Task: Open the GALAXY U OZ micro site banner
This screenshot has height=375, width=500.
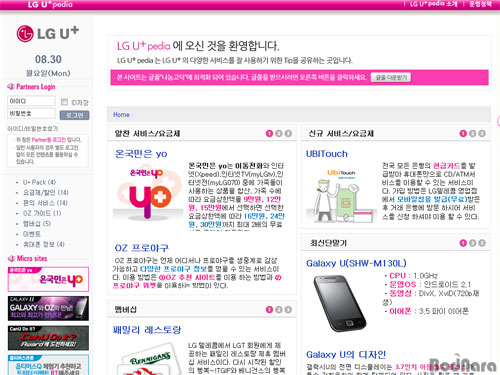Action: 48,308
